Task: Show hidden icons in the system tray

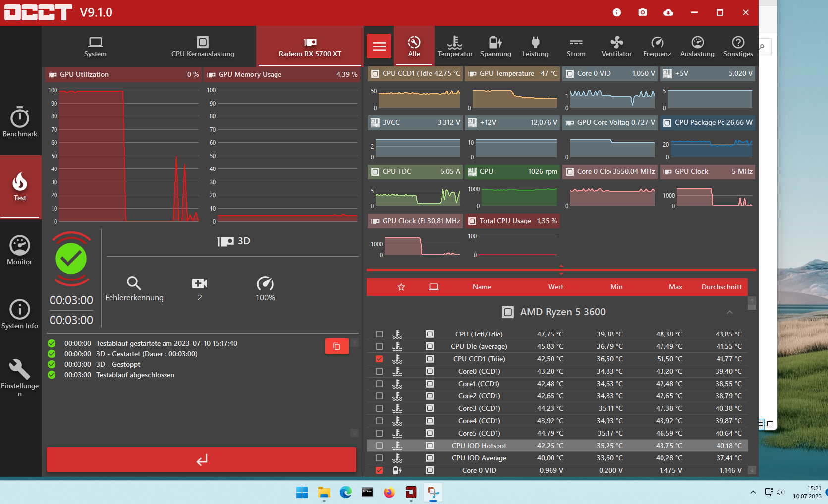Action: click(x=753, y=492)
